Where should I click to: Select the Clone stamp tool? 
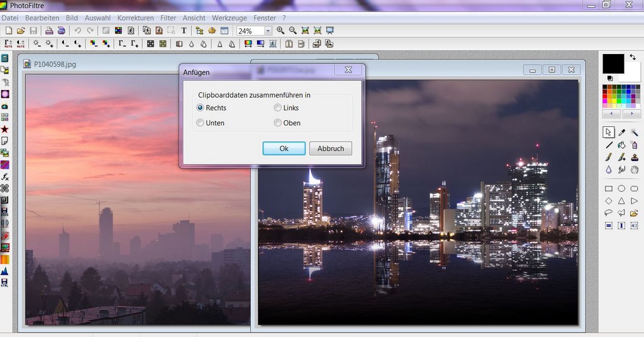pos(634,157)
